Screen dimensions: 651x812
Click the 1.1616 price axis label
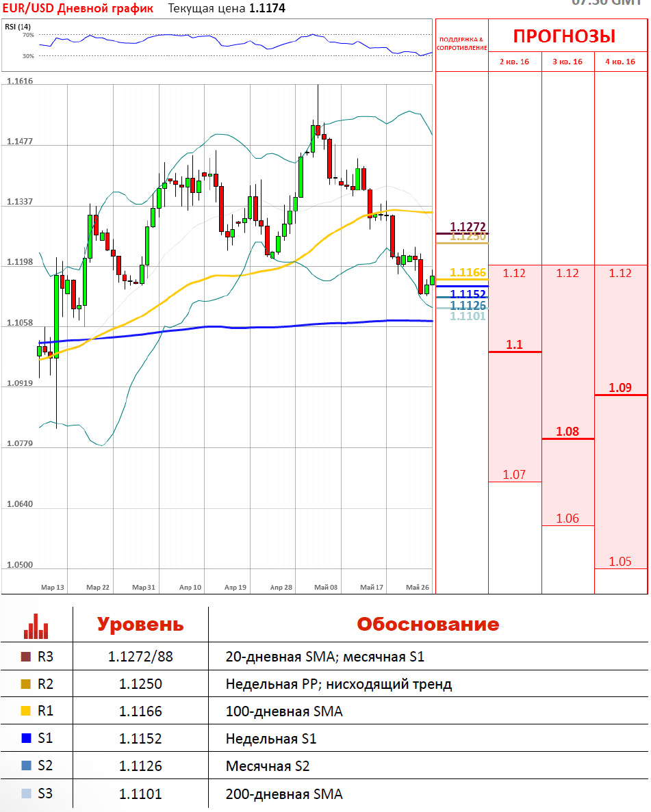(x=20, y=81)
